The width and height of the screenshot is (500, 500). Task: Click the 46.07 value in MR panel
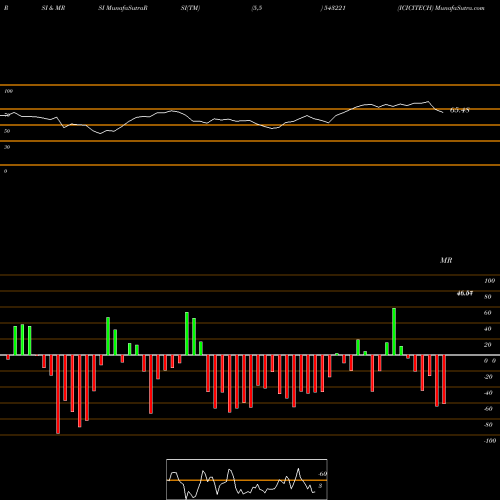tap(465, 293)
